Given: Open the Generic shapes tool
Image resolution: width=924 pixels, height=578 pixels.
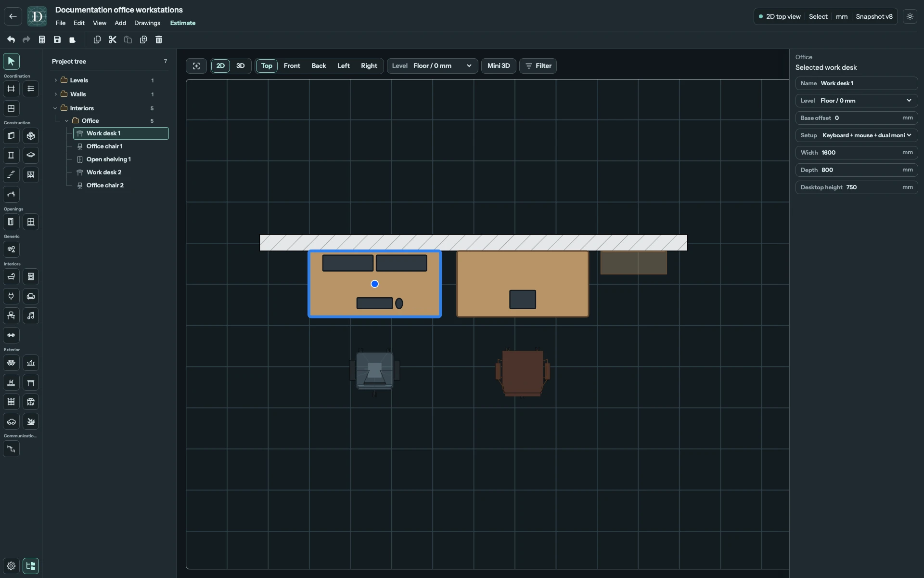Looking at the screenshot, I should [11, 250].
